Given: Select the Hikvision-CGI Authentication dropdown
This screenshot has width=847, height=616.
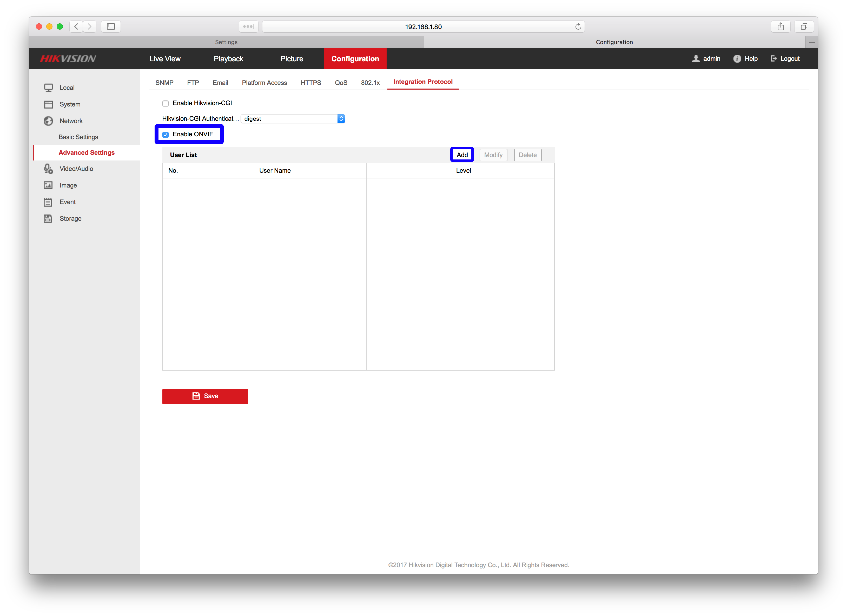Looking at the screenshot, I should pyautogui.click(x=295, y=118).
